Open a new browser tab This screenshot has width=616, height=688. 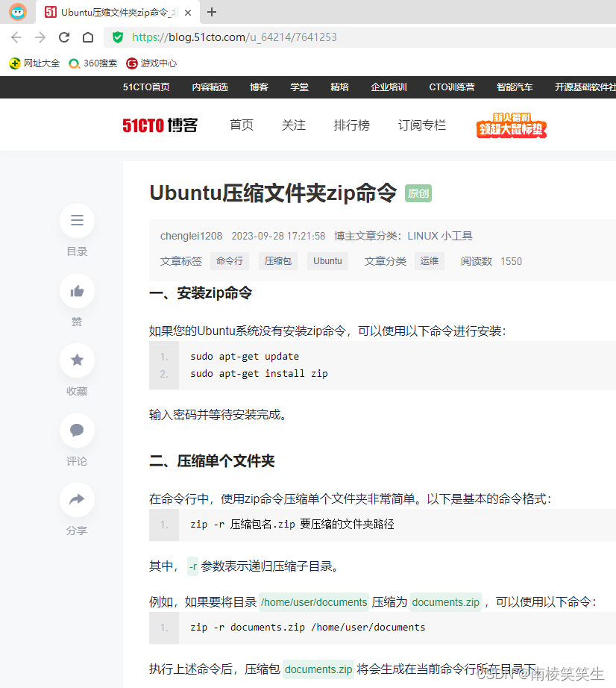pos(212,12)
